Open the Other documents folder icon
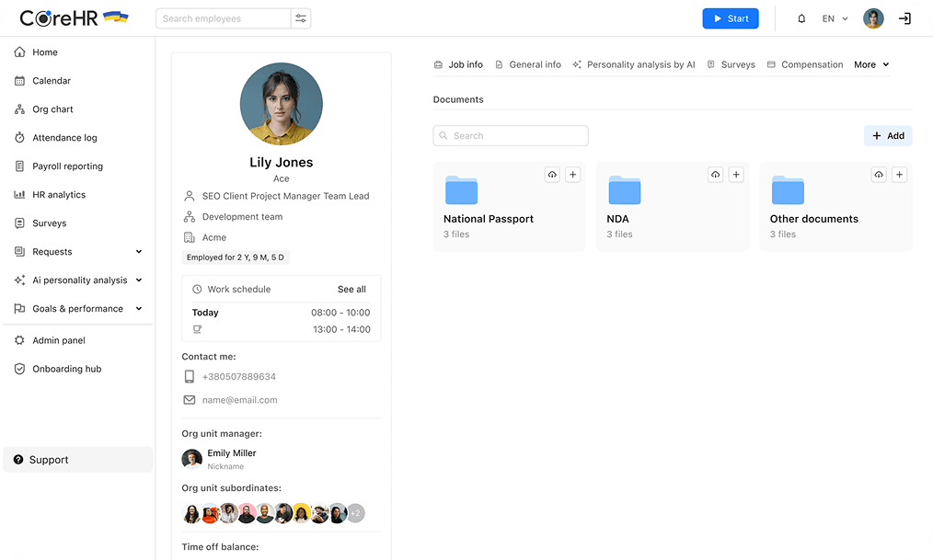 tap(788, 190)
